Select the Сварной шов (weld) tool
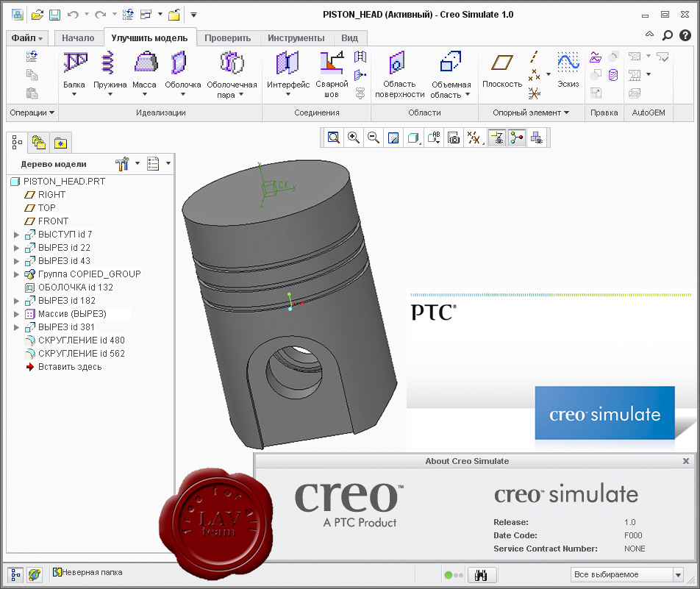 click(x=332, y=74)
